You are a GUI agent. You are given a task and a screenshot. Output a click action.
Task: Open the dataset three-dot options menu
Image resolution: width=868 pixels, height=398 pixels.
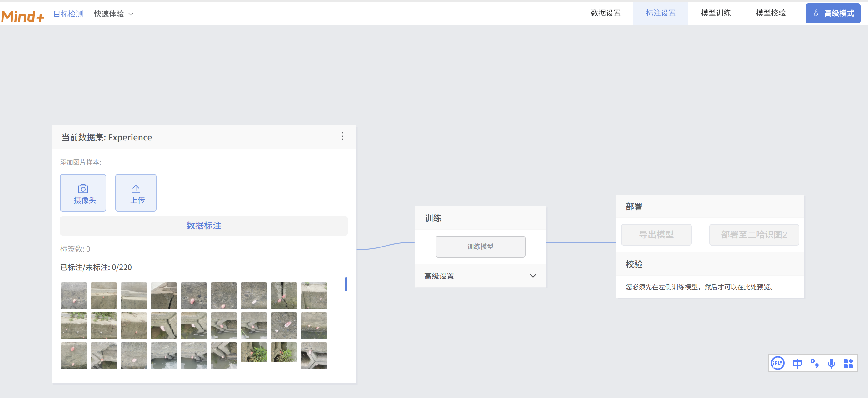(x=342, y=136)
